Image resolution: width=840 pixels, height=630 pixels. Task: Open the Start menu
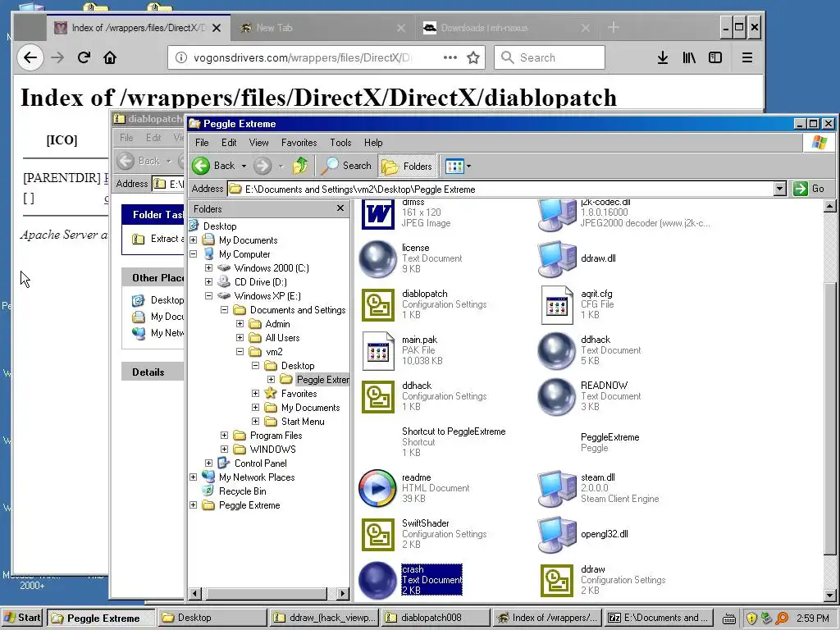pos(23,618)
